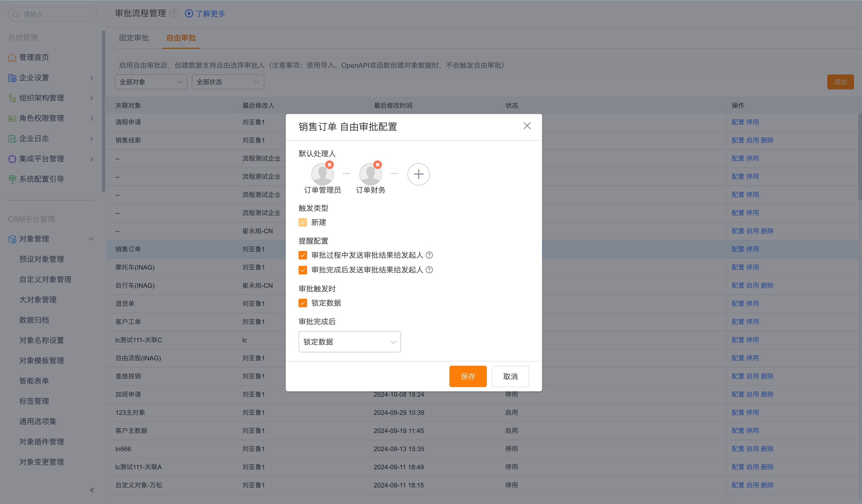
Task: Click the 组织架构管理 sidebar icon
Action: point(12,98)
